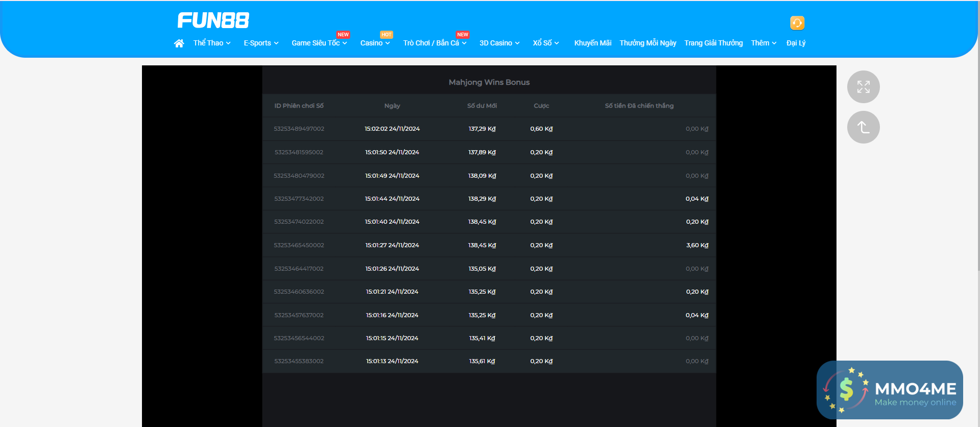Click the home icon in navigation bar
Screen dimensions: 980x427
179,43
